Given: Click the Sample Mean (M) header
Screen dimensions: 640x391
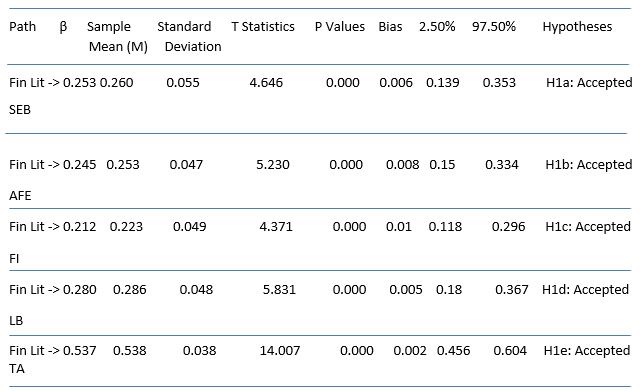Looking at the screenshot, I should (x=118, y=37).
